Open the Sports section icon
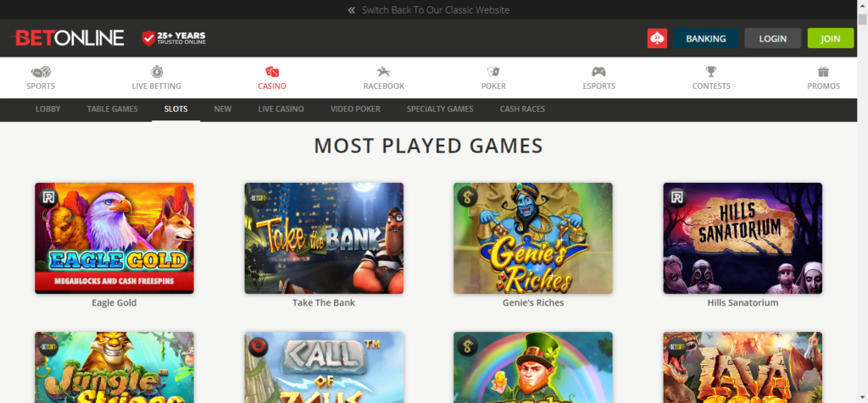This screenshot has height=403, width=868. pos(41,72)
